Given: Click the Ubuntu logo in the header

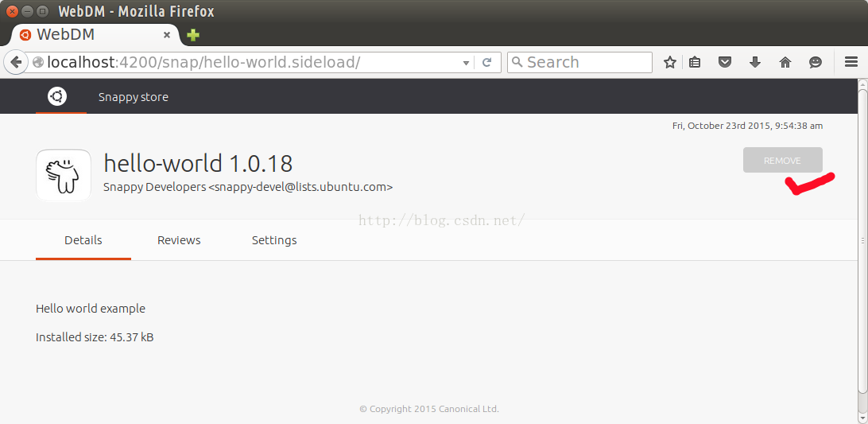Looking at the screenshot, I should 57,96.
